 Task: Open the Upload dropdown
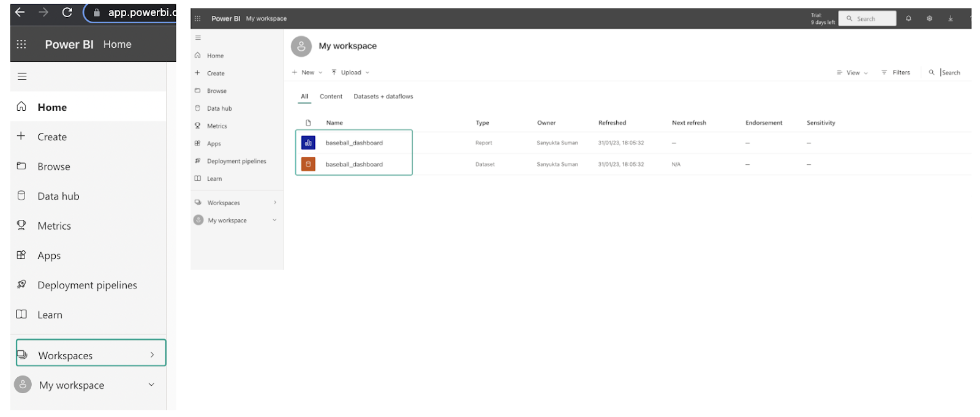[350, 72]
